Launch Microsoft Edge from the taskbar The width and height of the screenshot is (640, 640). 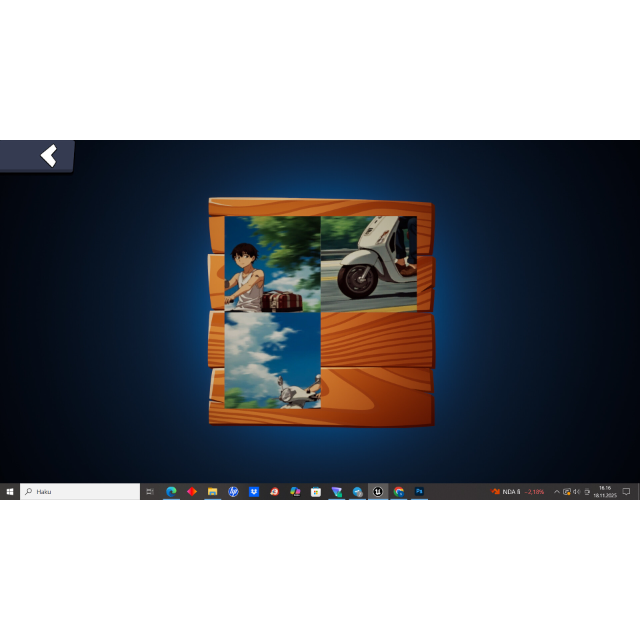click(x=171, y=492)
